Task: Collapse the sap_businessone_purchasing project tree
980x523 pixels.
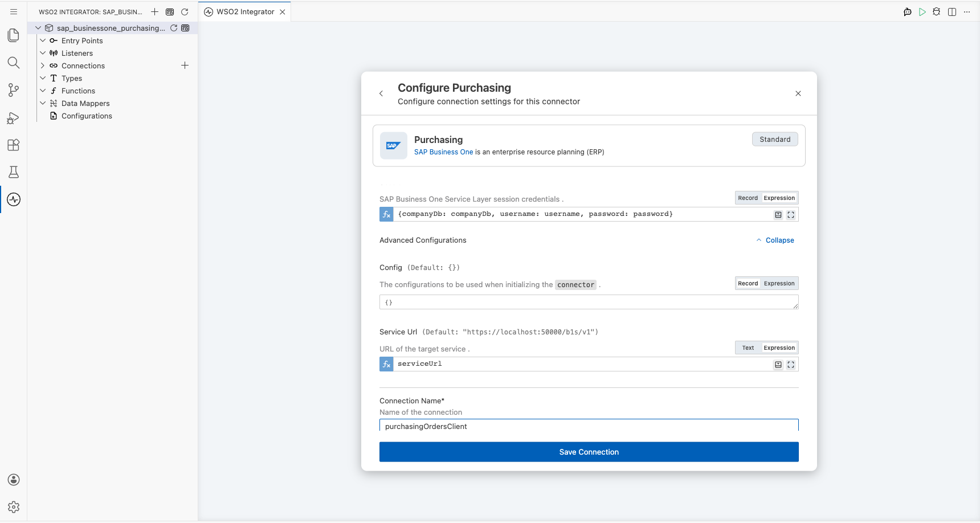Action: pyautogui.click(x=38, y=28)
